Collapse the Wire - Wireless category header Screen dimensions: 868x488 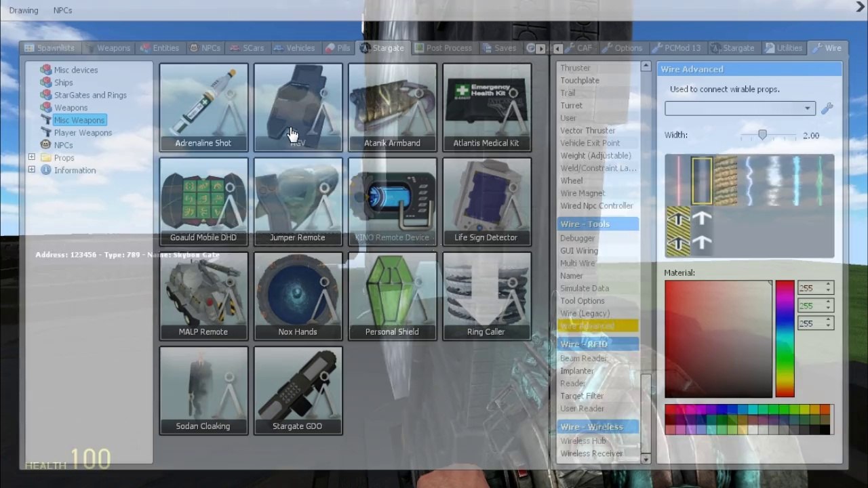point(598,427)
